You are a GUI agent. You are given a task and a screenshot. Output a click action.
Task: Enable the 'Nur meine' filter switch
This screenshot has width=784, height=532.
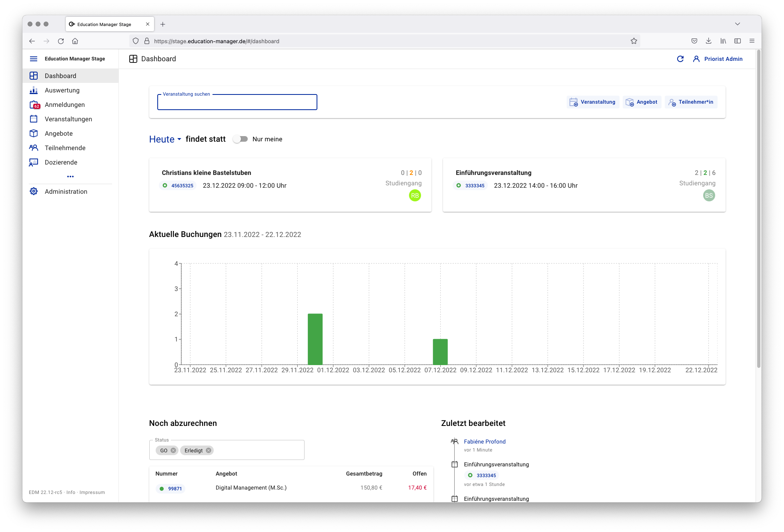[x=240, y=139]
